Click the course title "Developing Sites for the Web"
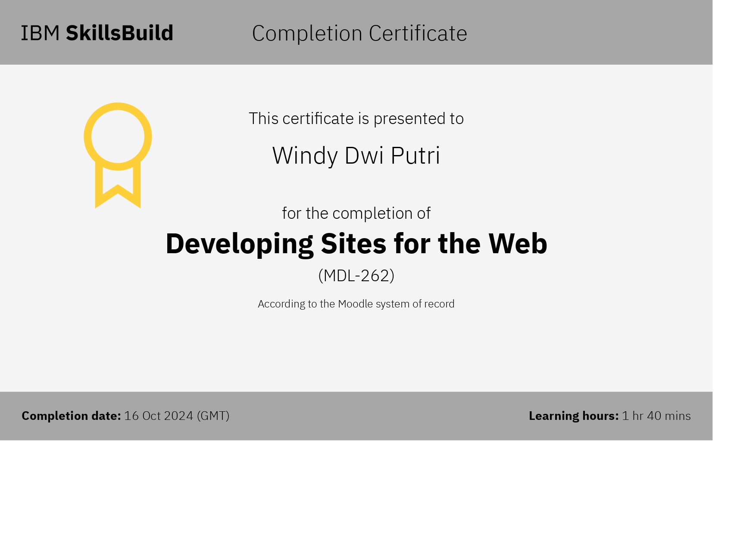The width and height of the screenshot is (756, 534). click(x=356, y=243)
